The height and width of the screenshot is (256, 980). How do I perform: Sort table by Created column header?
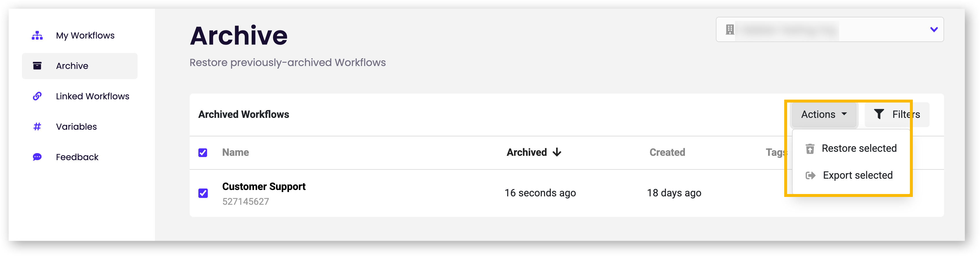667,152
